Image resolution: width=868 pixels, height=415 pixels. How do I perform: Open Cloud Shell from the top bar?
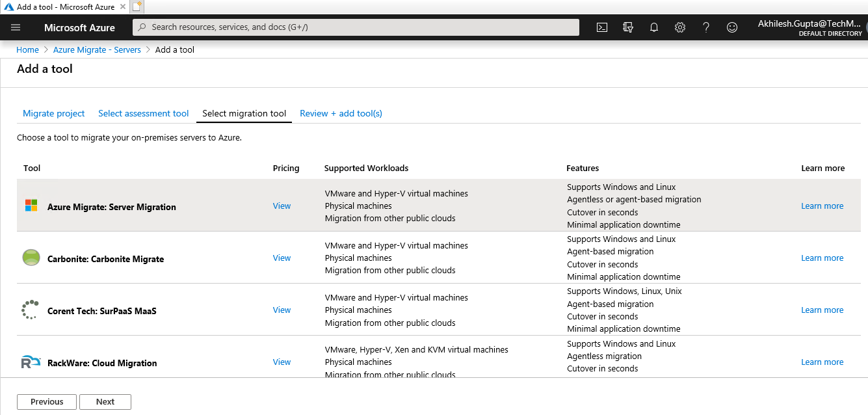[602, 27]
